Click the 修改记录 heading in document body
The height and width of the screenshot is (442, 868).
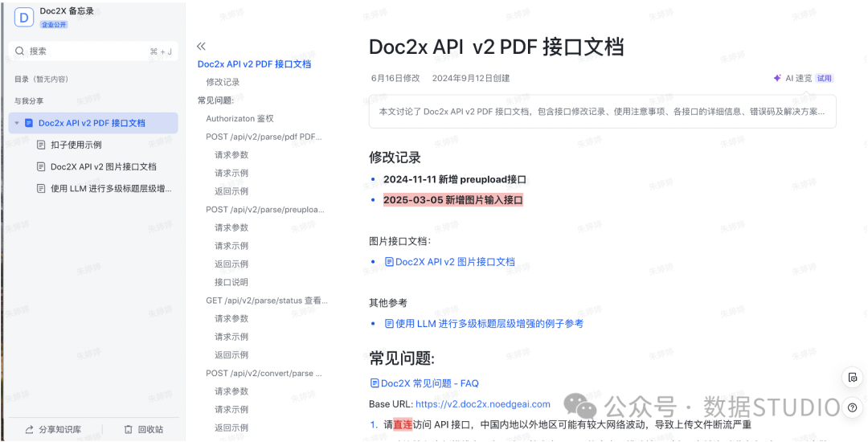[x=395, y=157]
